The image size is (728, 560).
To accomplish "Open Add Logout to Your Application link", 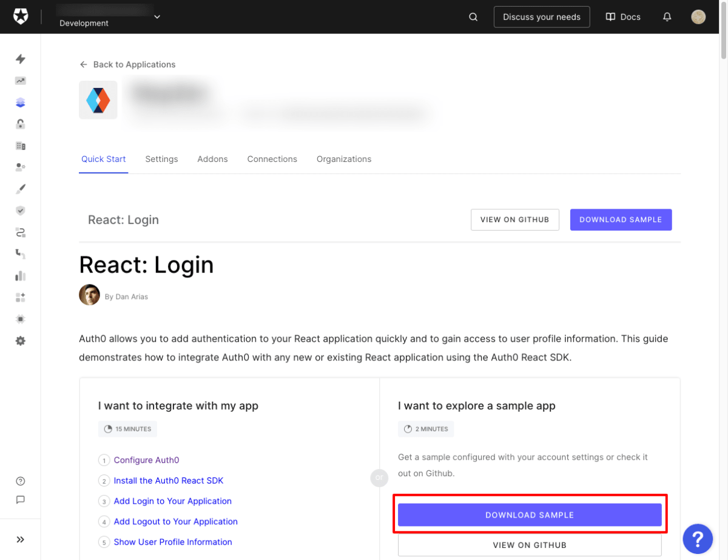I will point(176,522).
